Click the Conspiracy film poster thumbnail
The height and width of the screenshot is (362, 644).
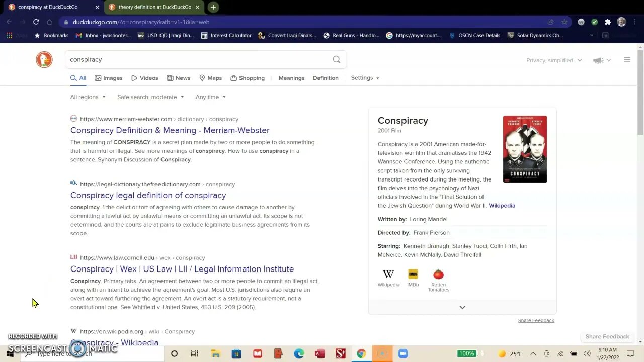click(525, 149)
